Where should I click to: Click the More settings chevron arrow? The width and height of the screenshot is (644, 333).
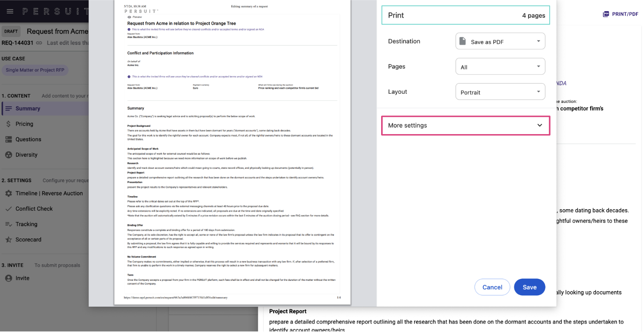point(539,126)
